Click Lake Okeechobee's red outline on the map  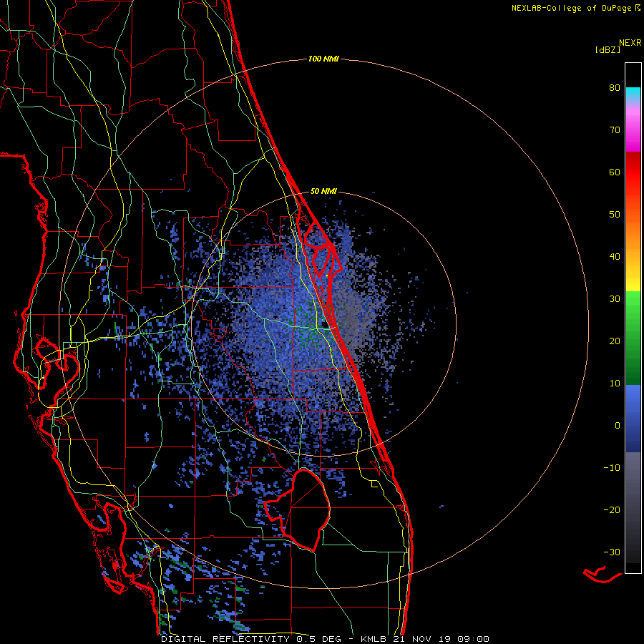(297, 510)
